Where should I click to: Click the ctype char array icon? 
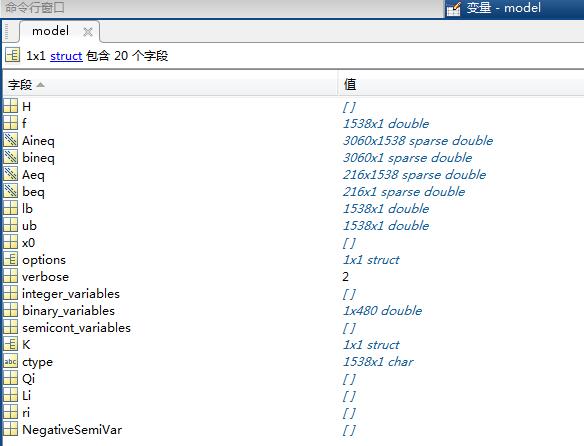(x=10, y=361)
